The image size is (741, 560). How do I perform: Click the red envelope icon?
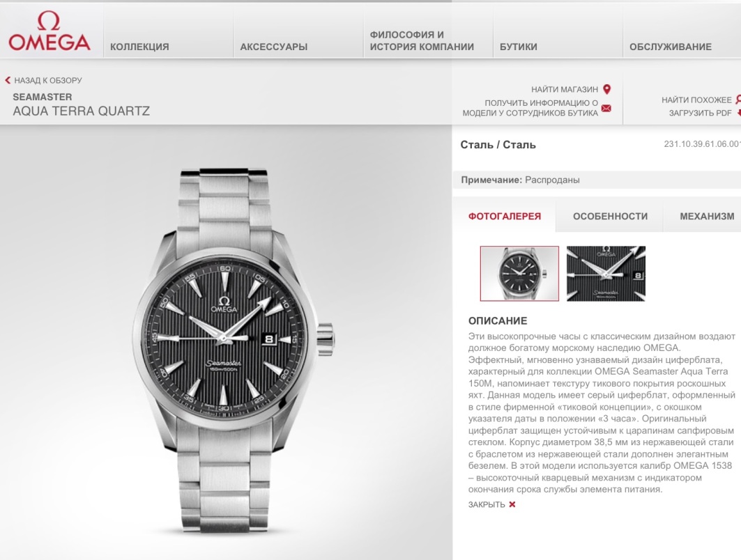point(606,108)
